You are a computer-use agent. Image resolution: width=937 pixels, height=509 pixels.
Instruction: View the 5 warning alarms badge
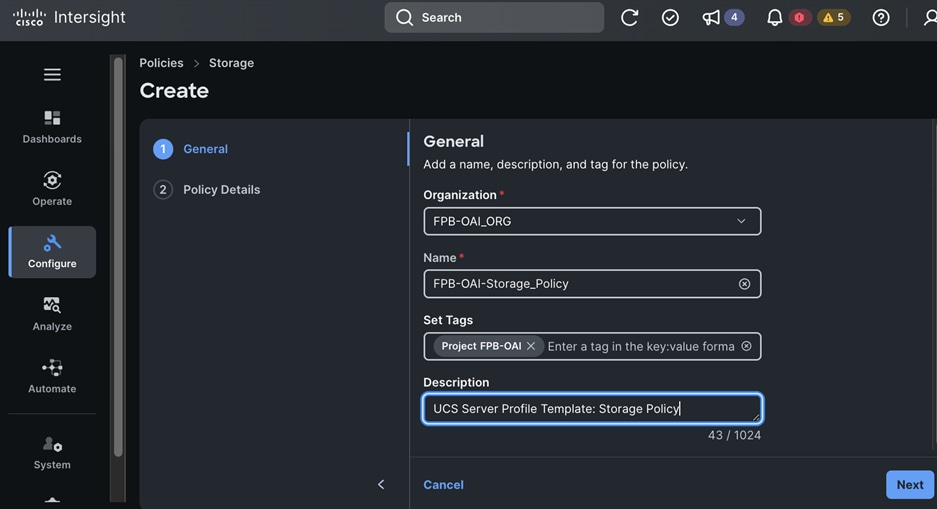tap(834, 18)
